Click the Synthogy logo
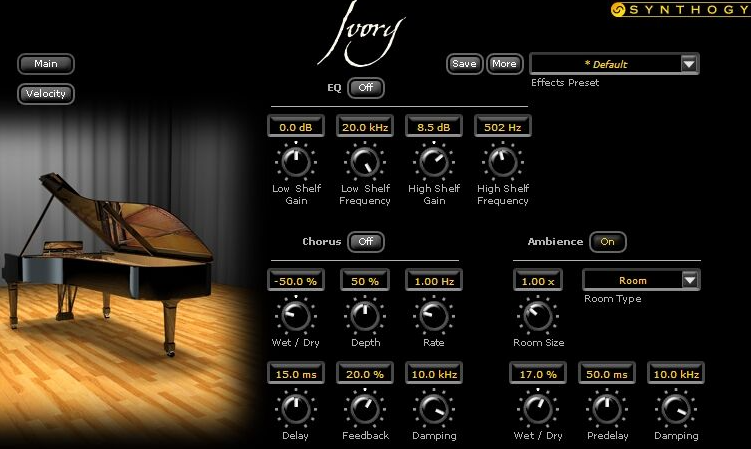This screenshot has height=449, width=751. pos(681,10)
